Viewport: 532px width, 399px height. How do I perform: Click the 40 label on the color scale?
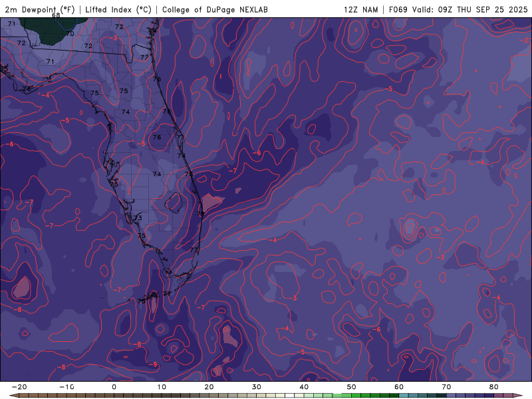tap(304, 387)
